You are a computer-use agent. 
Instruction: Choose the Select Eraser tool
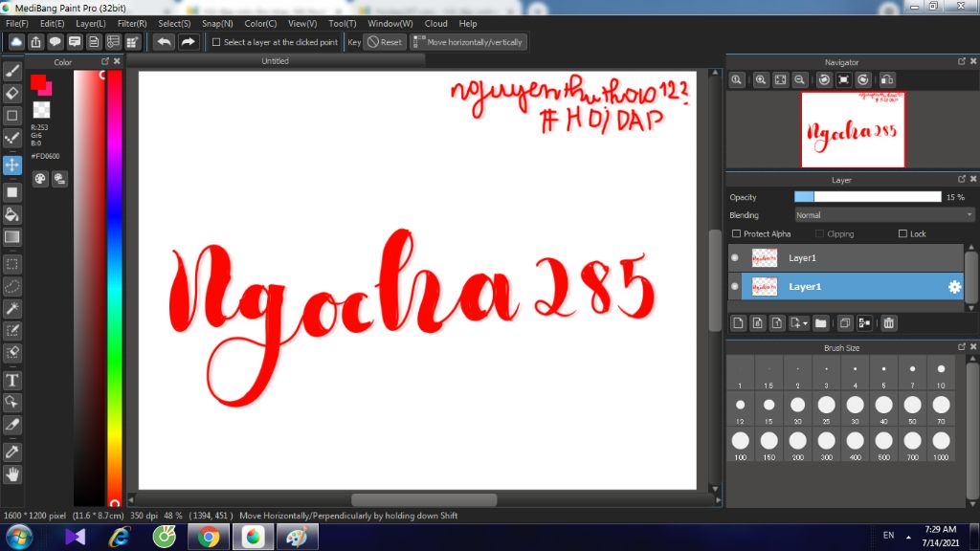pyautogui.click(x=11, y=352)
